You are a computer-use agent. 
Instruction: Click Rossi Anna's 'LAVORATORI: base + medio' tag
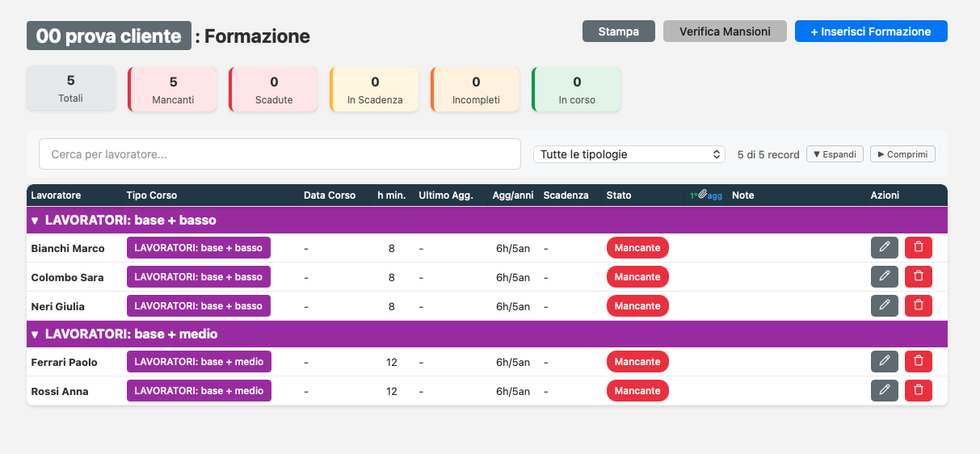tap(199, 391)
